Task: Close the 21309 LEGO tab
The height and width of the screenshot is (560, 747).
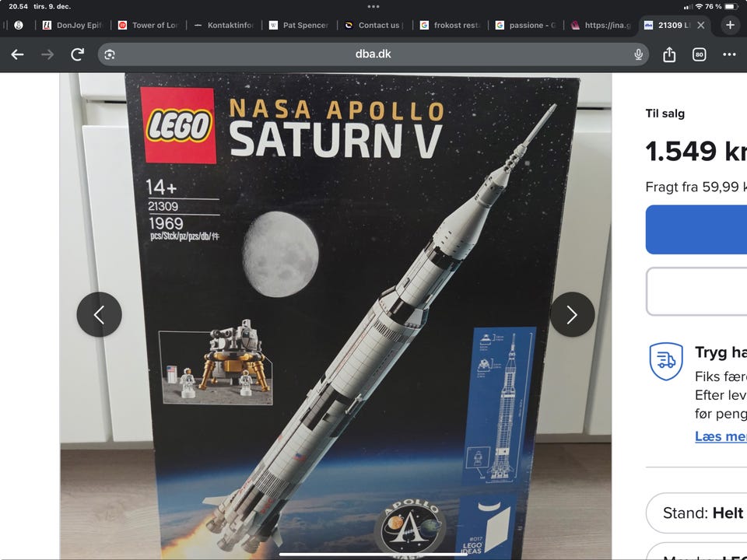Action: (x=701, y=25)
